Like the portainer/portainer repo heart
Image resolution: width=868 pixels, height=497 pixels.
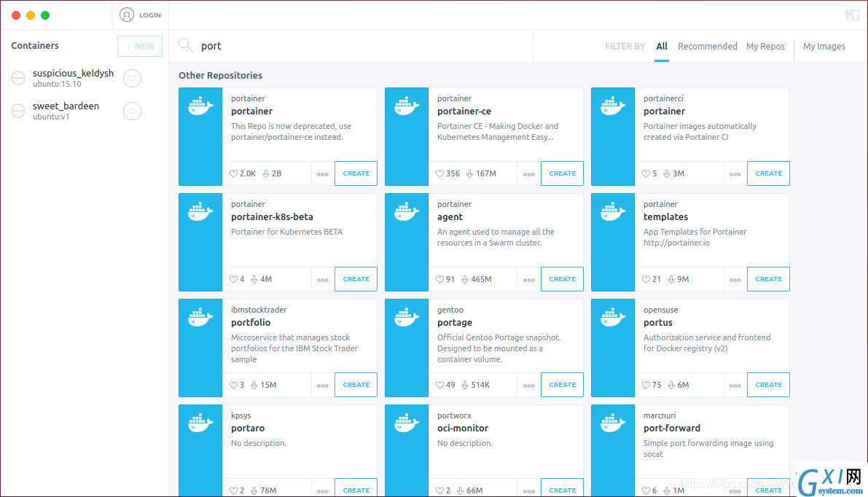[234, 173]
